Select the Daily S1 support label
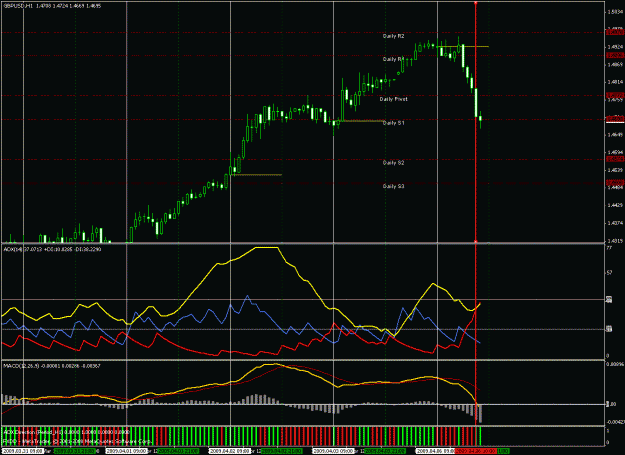625x455 pixels. (x=393, y=123)
